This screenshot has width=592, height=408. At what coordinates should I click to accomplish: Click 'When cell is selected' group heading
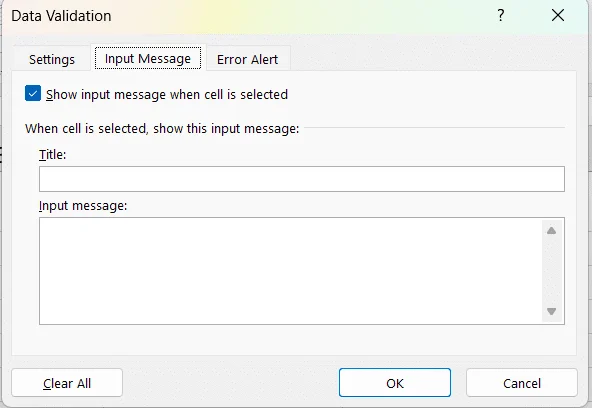pyautogui.click(x=162, y=129)
